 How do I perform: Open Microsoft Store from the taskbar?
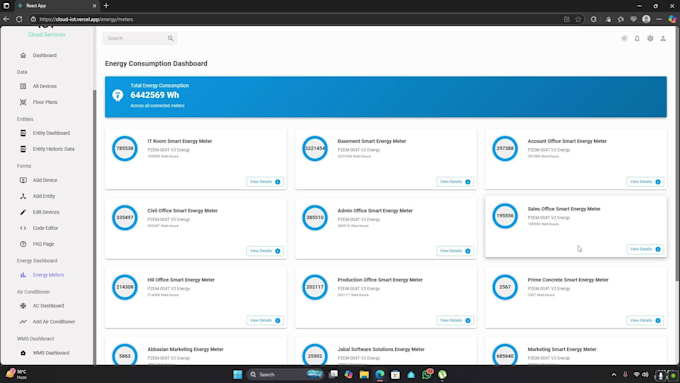click(395, 374)
